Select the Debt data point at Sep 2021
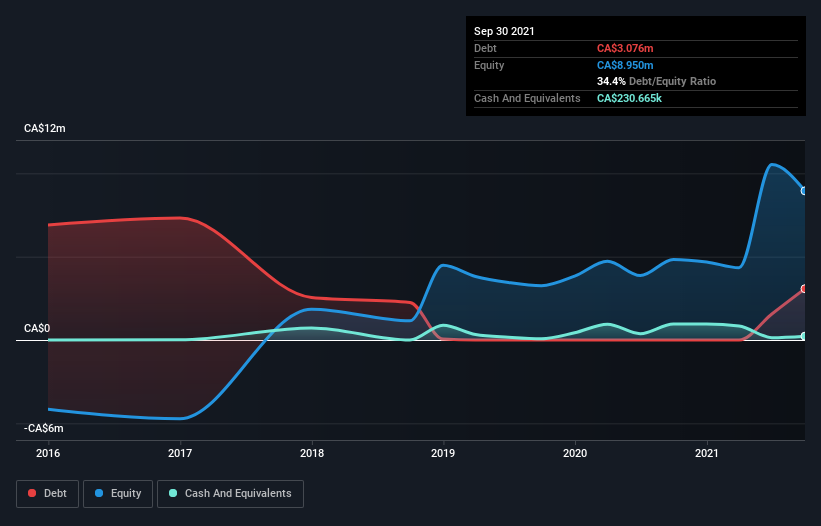The image size is (821, 526). 804,289
